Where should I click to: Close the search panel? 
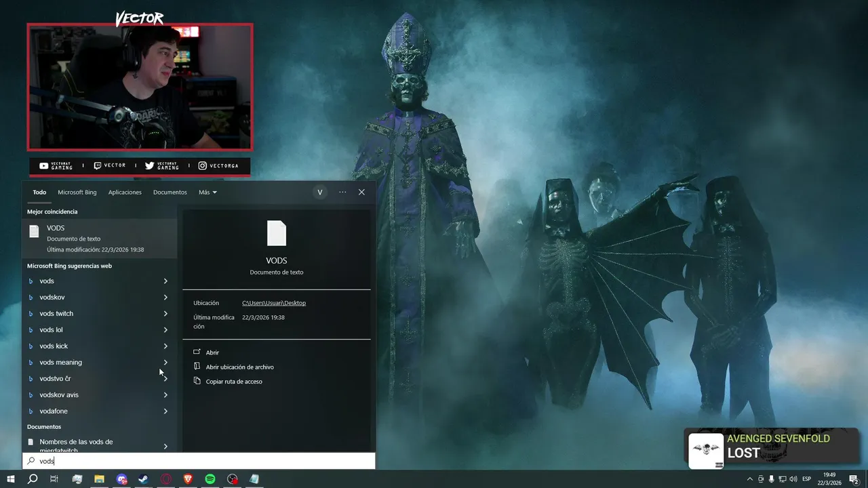(x=361, y=192)
